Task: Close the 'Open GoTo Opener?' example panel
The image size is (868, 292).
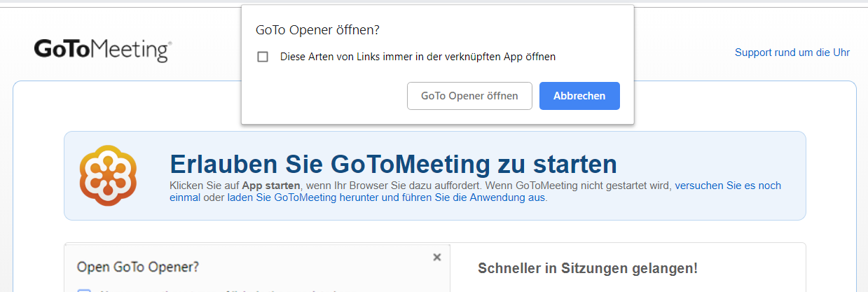Action: tap(437, 257)
